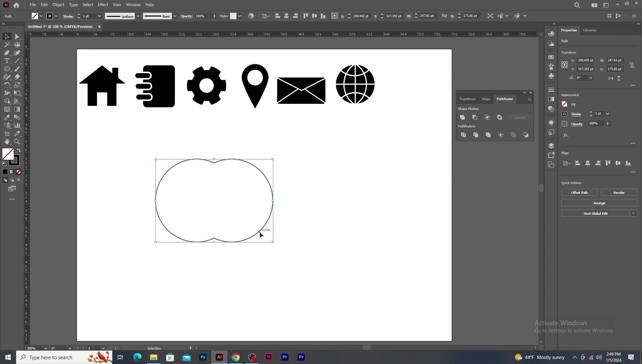Open the Window menu
The height and width of the screenshot is (364, 642).
(x=133, y=5)
